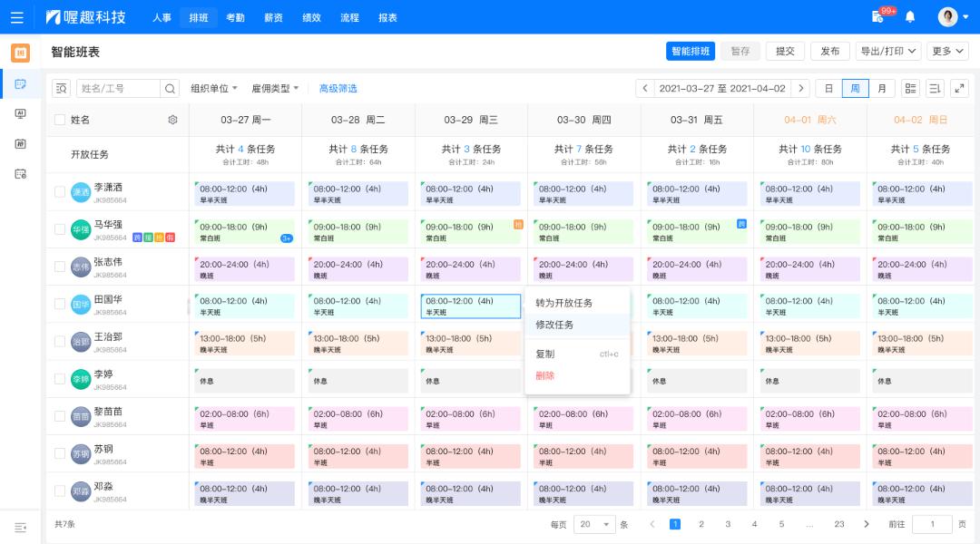The height and width of the screenshot is (544, 980).
Task: Open the AI monitor icon in left sidebar
Action: [x=20, y=114]
